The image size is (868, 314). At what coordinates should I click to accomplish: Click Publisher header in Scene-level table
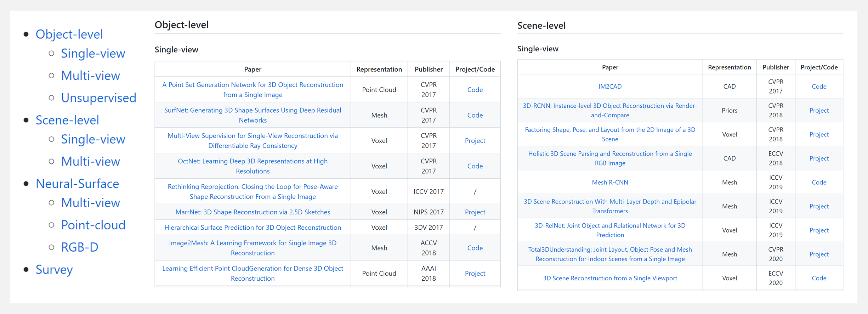click(776, 67)
